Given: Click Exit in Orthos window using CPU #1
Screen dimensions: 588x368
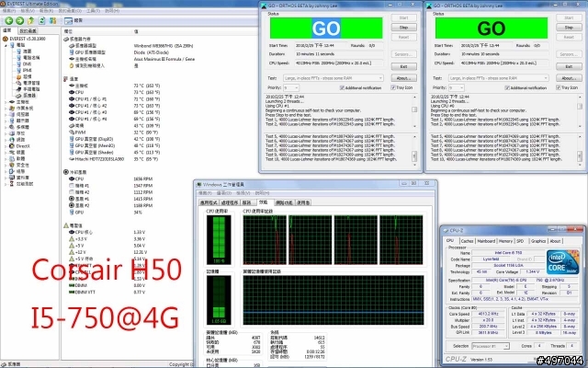Looking at the screenshot, I should (404, 66).
